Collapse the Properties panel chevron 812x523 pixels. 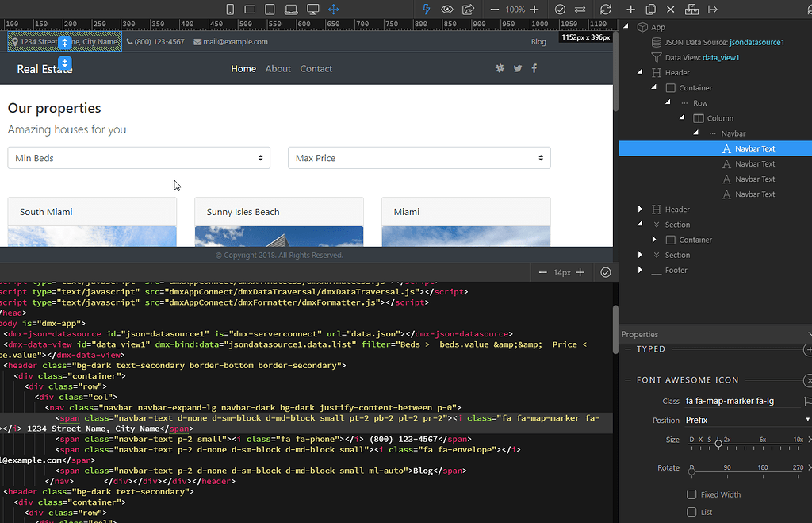coord(810,335)
